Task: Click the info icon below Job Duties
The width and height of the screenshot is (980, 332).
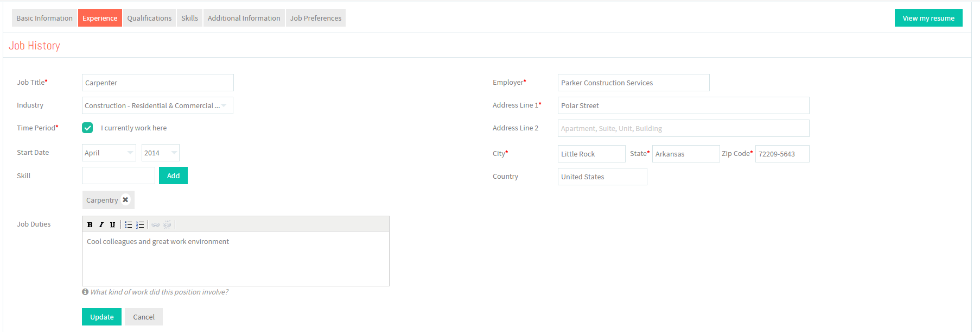Action: coord(85,292)
